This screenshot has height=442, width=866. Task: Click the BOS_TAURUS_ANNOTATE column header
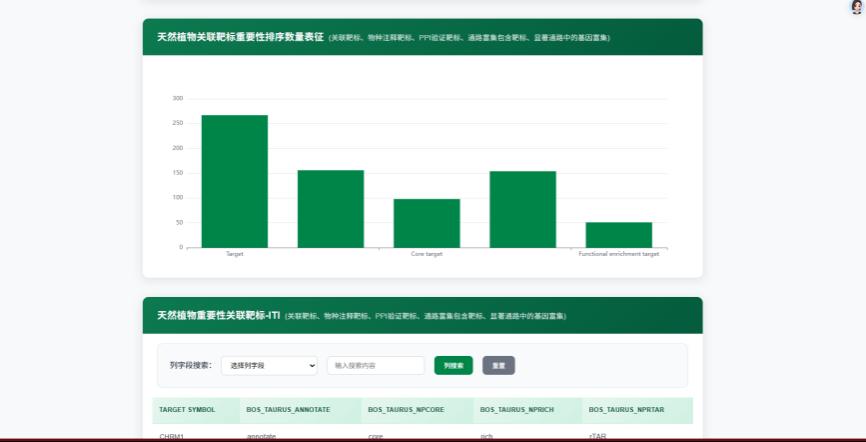pos(287,410)
